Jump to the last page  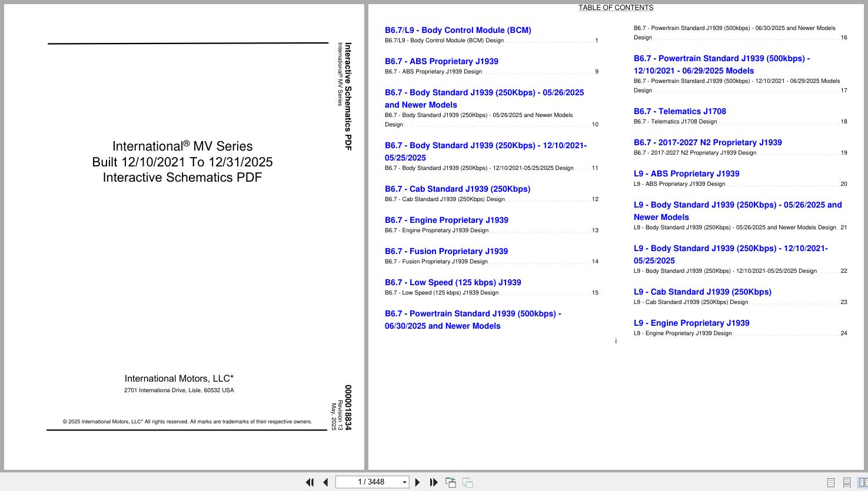pos(434,482)
